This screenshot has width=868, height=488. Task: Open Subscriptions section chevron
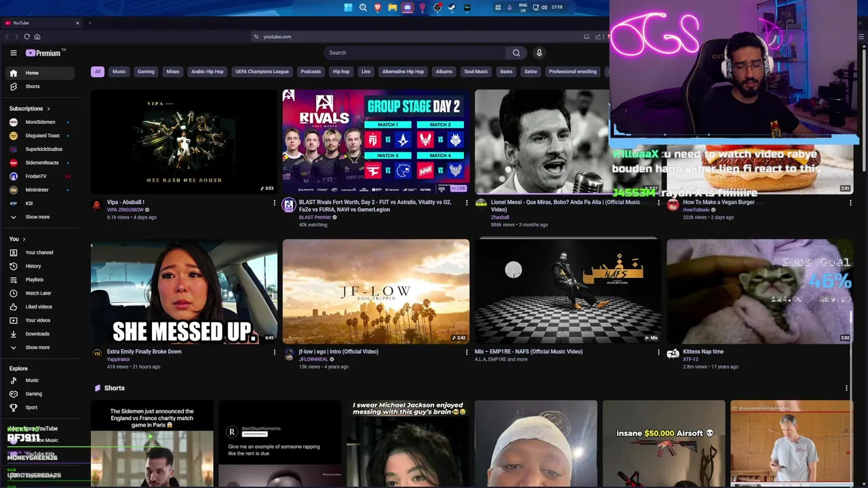[48, 108]
